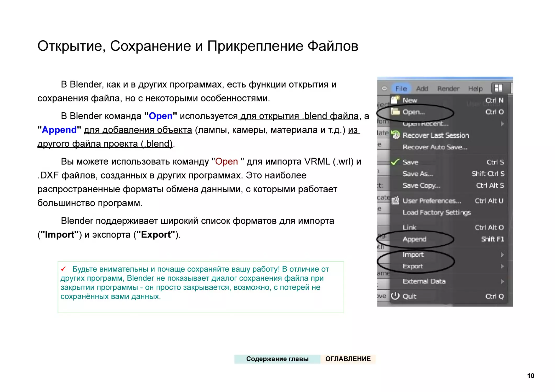555x392 pixels.
Task: Click the bold "Import" word
Action: pyautogui.click(x=60, y=235)
